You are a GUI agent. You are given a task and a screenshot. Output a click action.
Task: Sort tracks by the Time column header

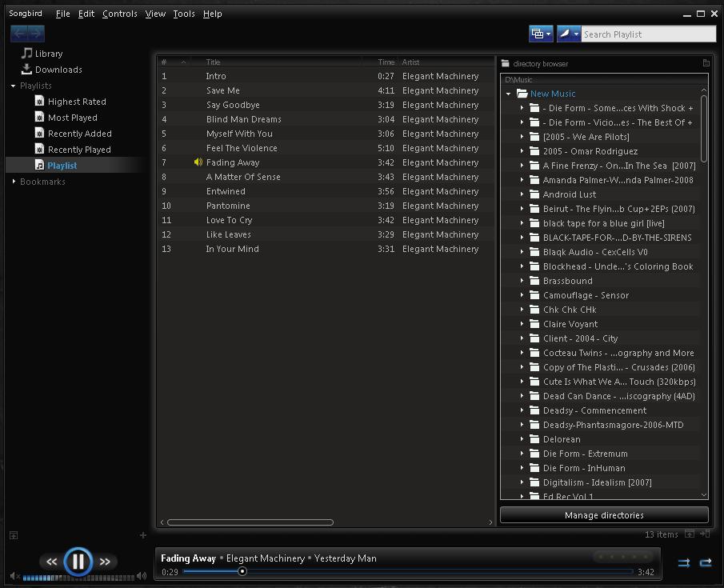click(386, 62)
